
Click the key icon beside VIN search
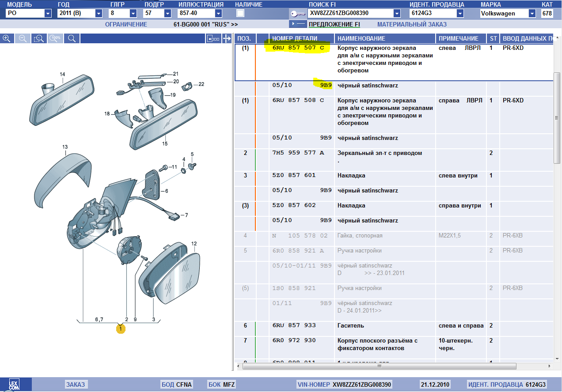[x=298, y=14]
